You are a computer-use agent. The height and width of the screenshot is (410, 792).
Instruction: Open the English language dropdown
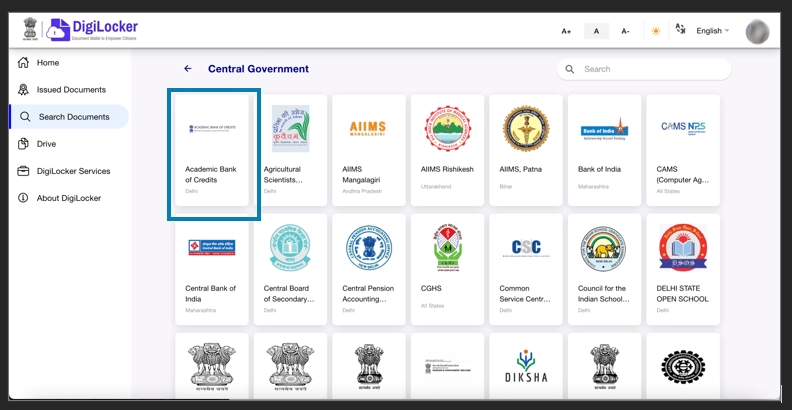coord(713,31)
